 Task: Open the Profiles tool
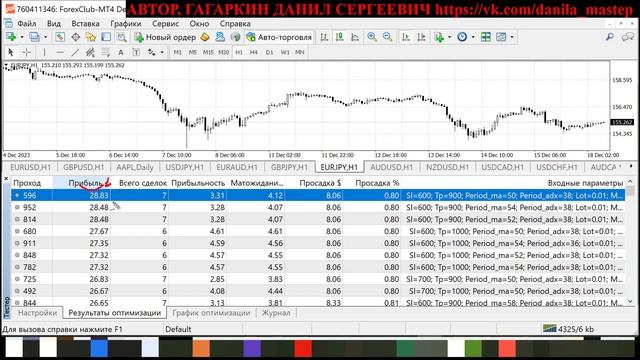tap(35, 37)
